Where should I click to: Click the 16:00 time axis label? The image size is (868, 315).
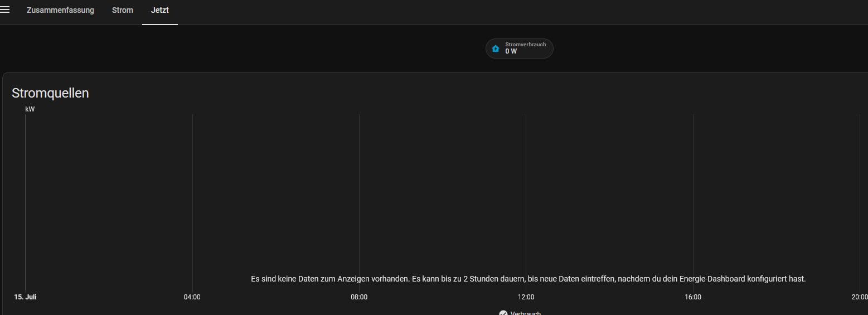pyautogui.click(x=693, y=297)
